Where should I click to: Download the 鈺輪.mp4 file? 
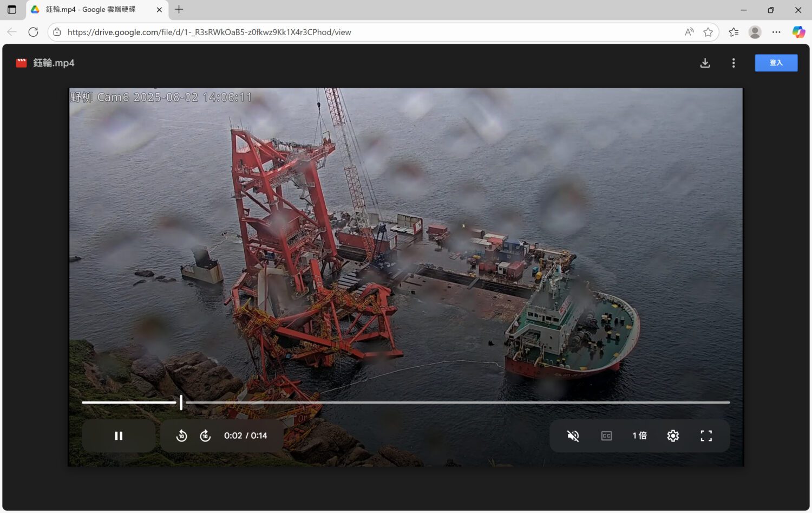pyautogui.click(x=705, y=63)
